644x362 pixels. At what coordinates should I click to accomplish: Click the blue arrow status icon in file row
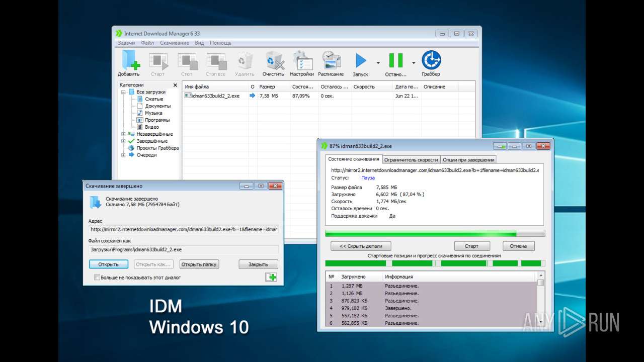tap(253, 96)
